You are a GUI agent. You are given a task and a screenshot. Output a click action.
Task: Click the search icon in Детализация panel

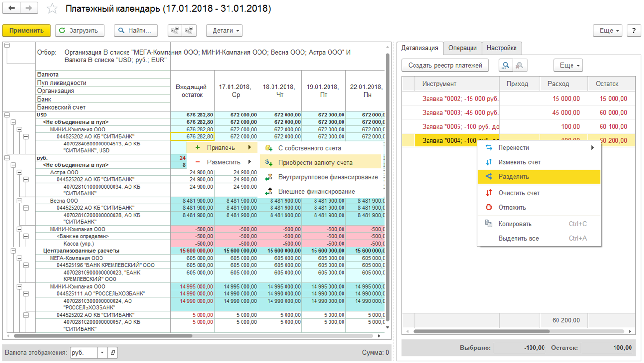coord(506,65)
